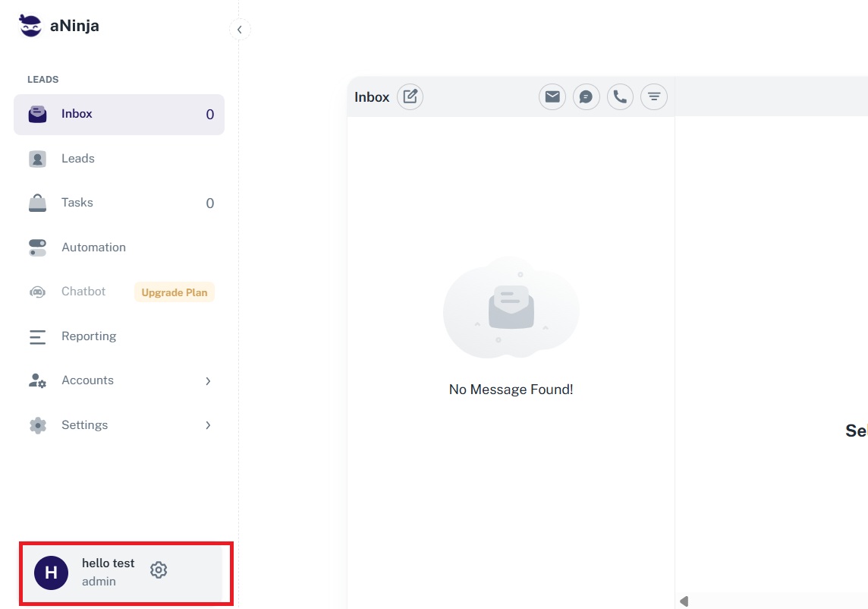
Task: Click the compose new message icon
Action: [x=410, y=96]
